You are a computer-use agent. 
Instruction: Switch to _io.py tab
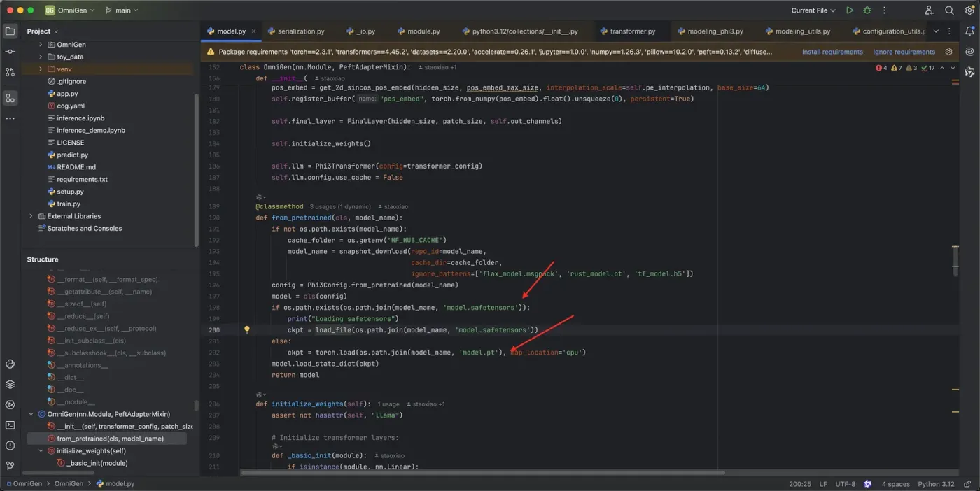361,31
